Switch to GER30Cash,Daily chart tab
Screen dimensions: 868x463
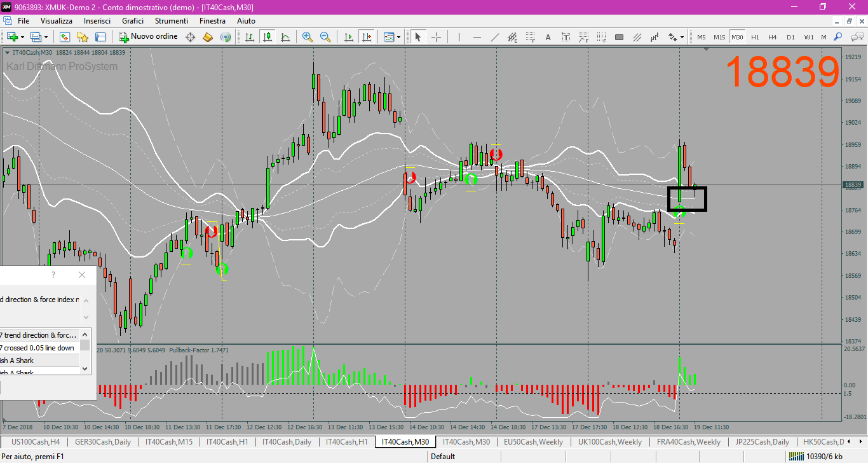pyautogui.click(x=102, y=442)
